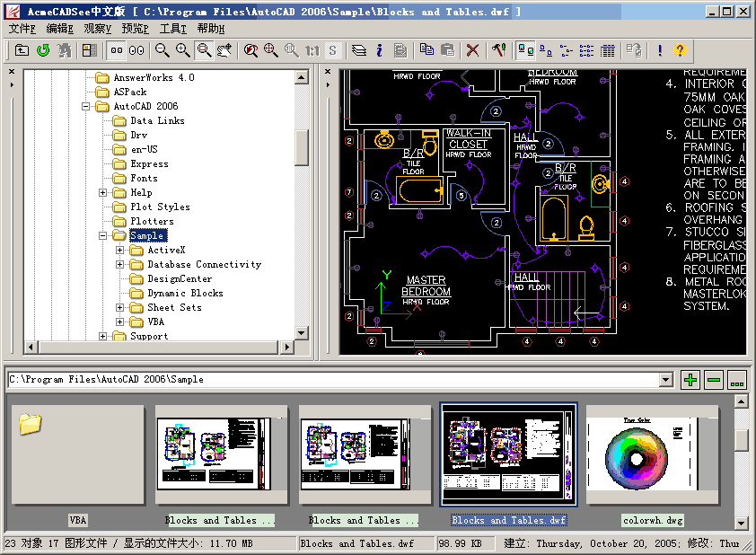Click the folder tree scroll down arrow
This screenshot has width=756, height=555.
pos(302,332)
